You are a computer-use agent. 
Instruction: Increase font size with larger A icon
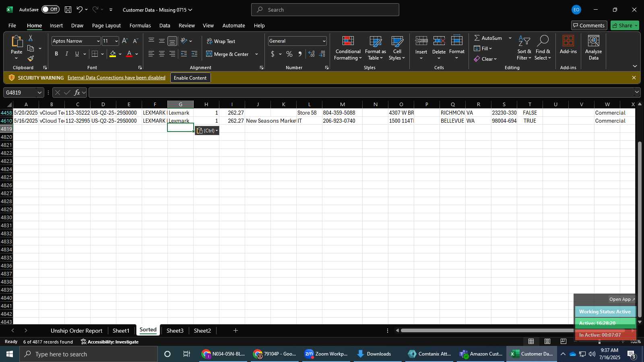click(x=125, y=41)
